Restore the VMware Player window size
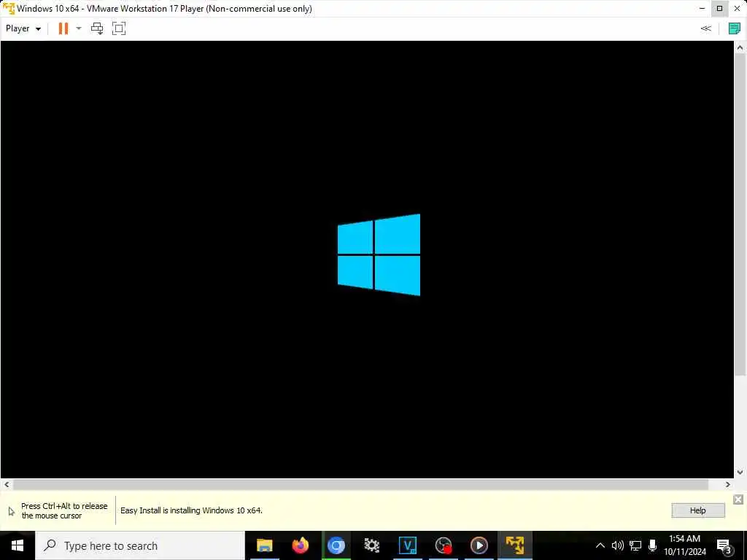The image size is (747, 560). [719, 9]
